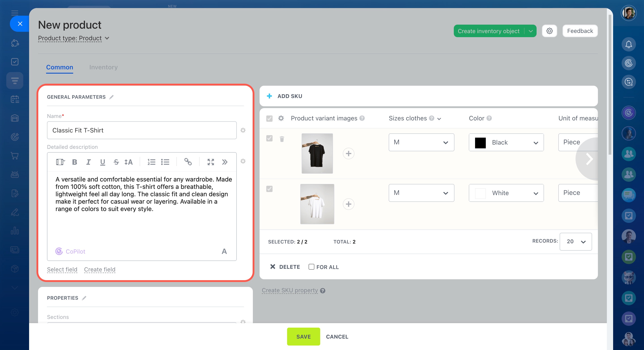Apply italic formatting in editor toolbar

point(88,162)
